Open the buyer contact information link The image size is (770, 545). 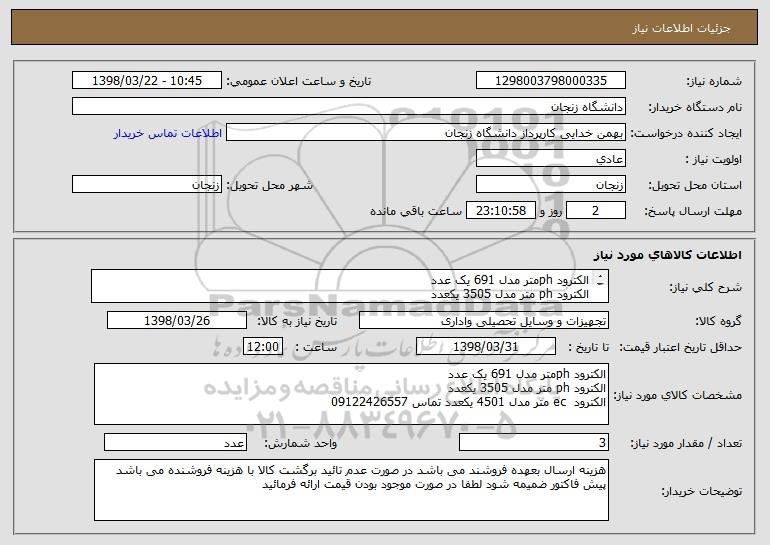point(168,134)
